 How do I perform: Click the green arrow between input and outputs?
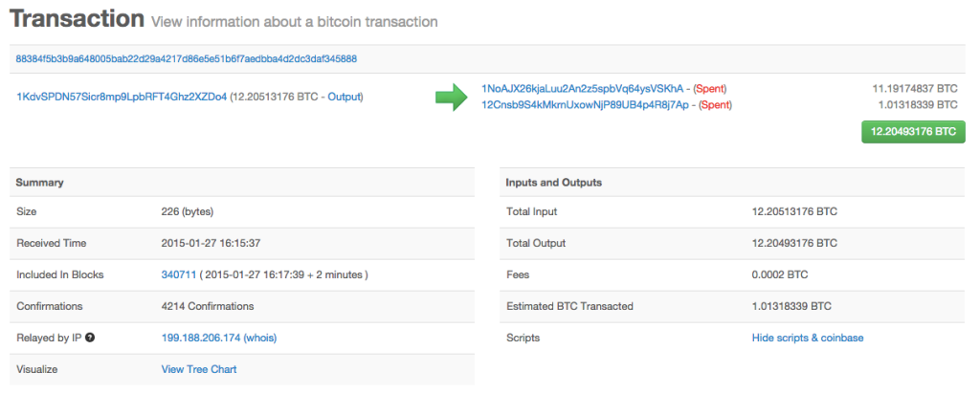pyautogui.click(x=452, y=98)
